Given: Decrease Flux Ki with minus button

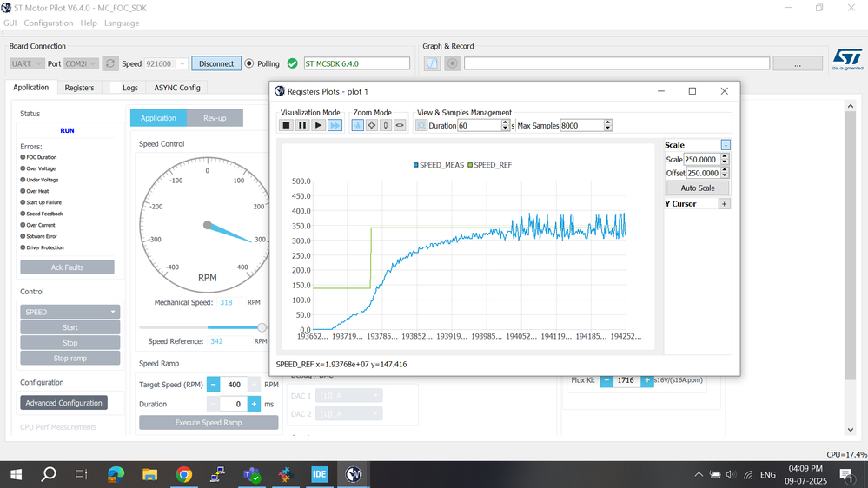Looking at the screenshot, I should pyautogui.click(x=606, y=380).
